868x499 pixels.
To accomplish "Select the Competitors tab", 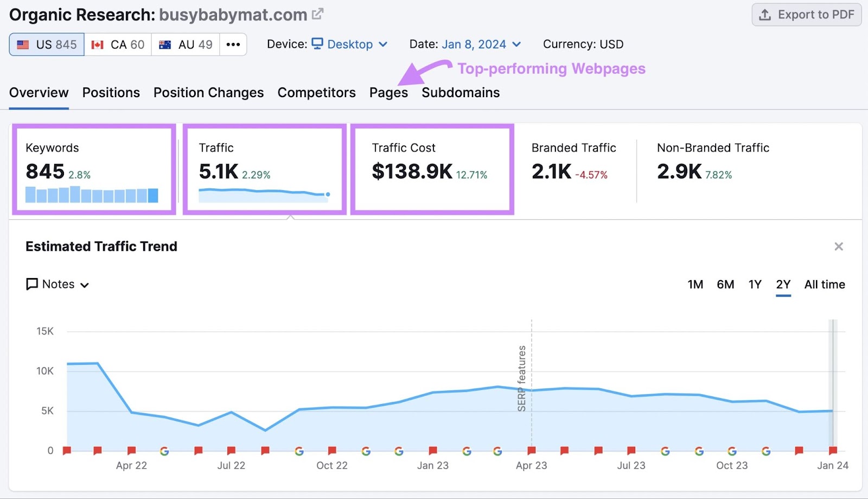I will pos(316,93).
